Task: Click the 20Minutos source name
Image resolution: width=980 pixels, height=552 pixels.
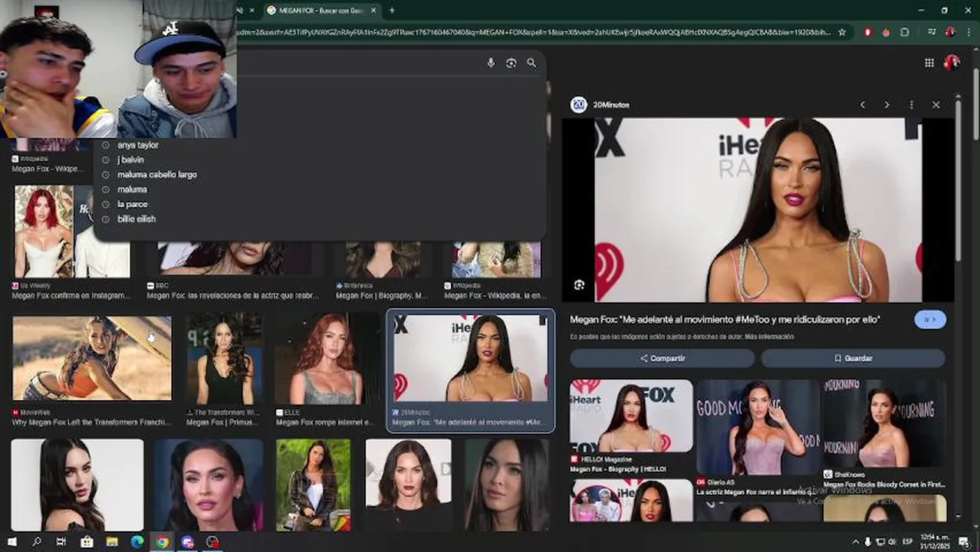Action: [x=611, y=104]
